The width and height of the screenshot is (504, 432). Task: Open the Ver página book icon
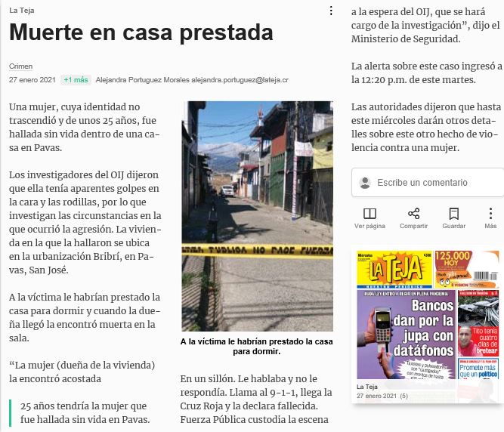point(369,214)
